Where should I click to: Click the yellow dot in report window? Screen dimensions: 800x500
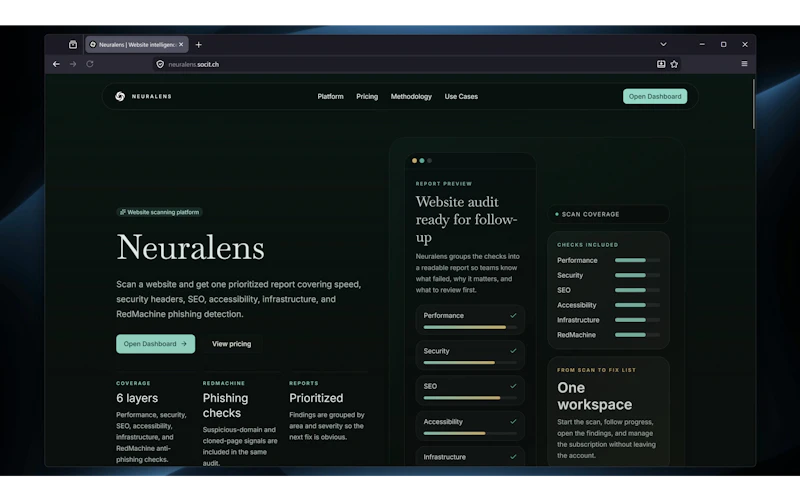tap(414, 160)
